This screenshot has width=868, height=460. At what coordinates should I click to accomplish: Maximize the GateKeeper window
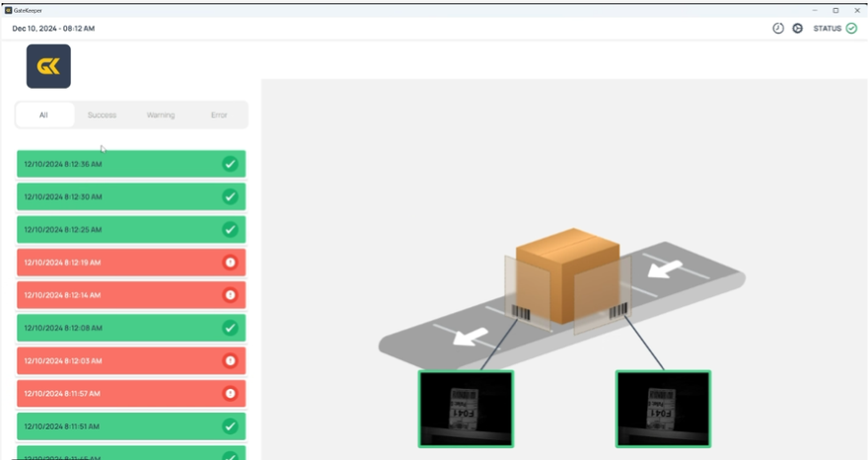tap(835, 10)
